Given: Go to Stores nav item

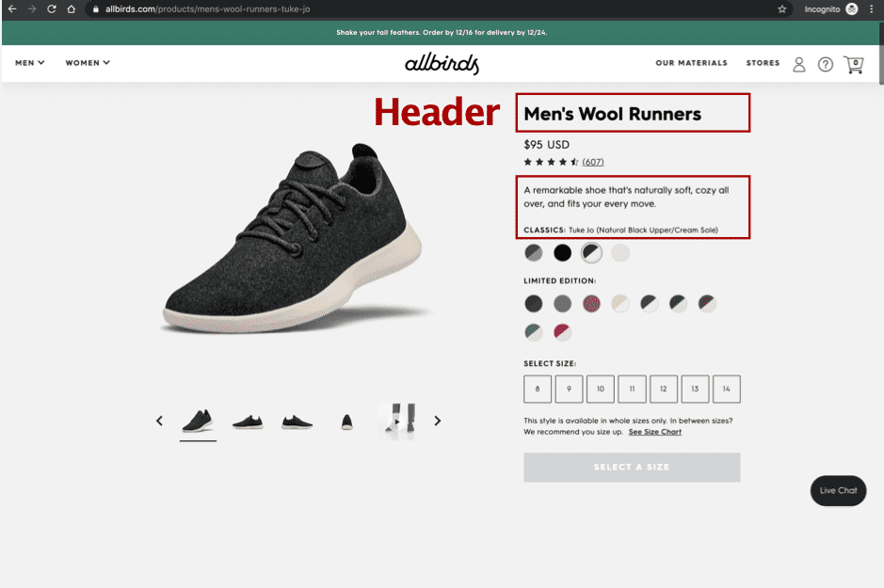Looking at the screenshot, I should click(763, 62).
